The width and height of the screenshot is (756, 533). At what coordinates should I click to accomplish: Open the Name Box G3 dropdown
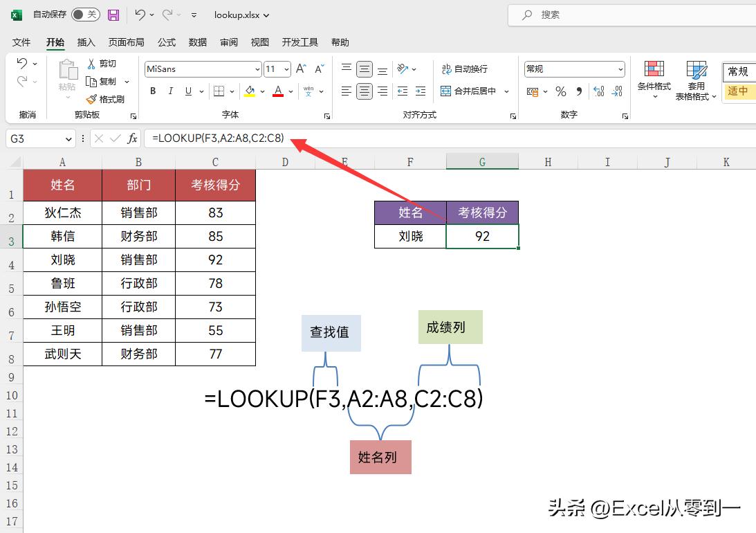(69, 139)
